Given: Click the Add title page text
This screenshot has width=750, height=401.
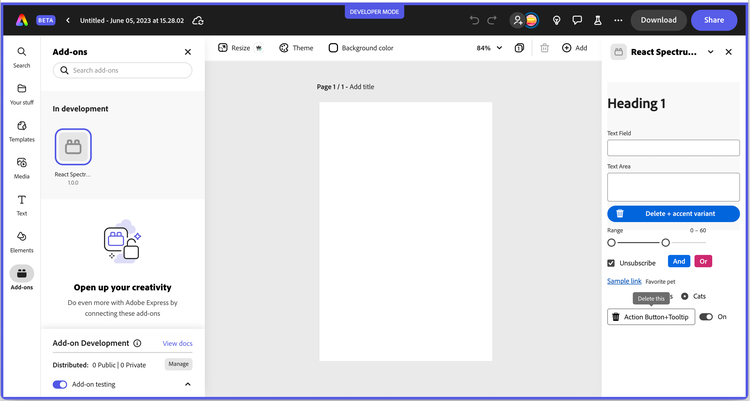Looking at the screenshot, I should pyautogui.click(x=362, y=87).
